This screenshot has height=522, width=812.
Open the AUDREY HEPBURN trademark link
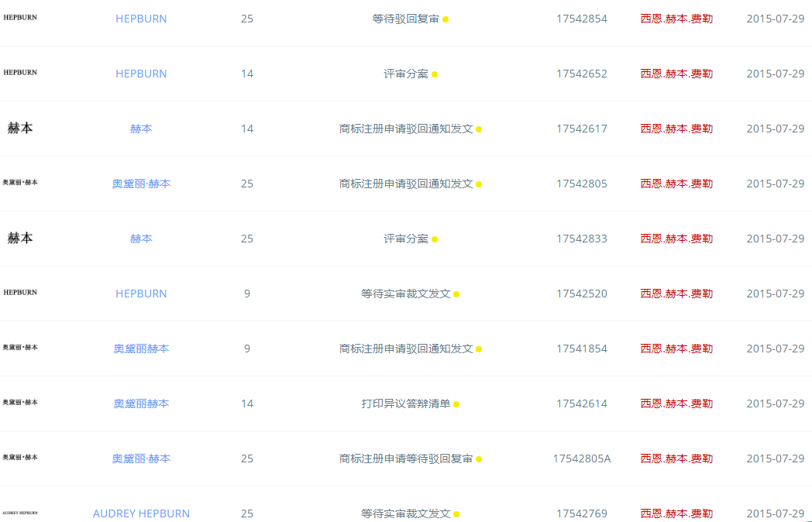(141, 513)
